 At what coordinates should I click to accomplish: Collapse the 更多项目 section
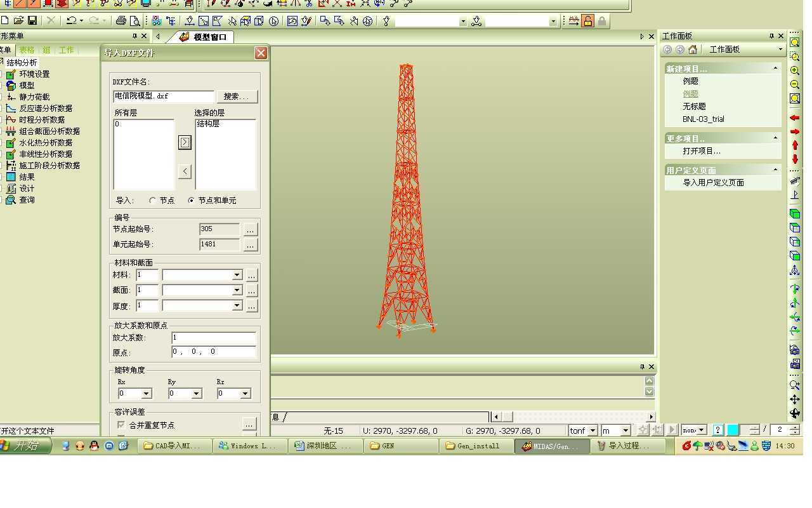[x=775, y=138]
